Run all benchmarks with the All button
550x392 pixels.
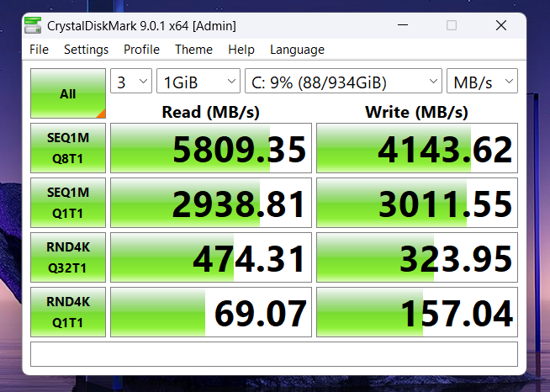tap(68, 93)
